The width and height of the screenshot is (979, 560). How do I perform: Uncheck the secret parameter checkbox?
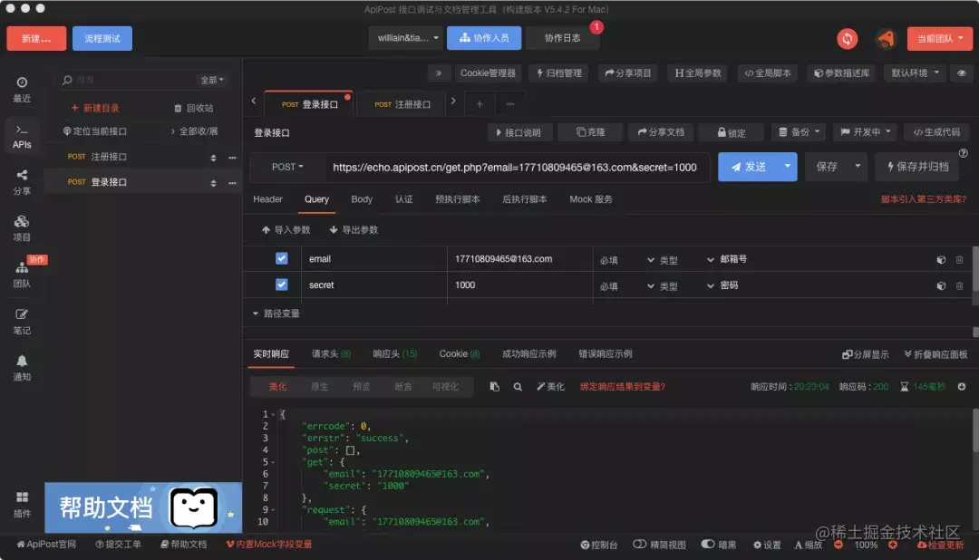pos(282,285)
